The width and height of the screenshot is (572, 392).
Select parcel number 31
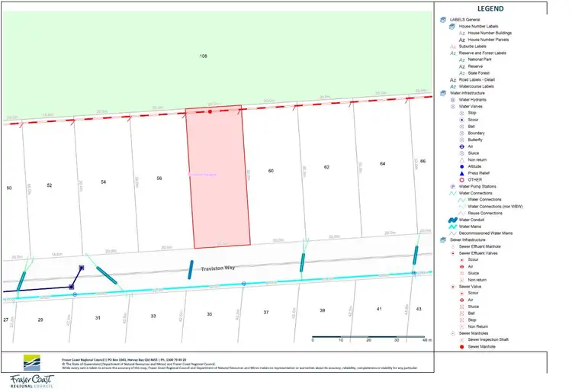(x=98, y=318)
